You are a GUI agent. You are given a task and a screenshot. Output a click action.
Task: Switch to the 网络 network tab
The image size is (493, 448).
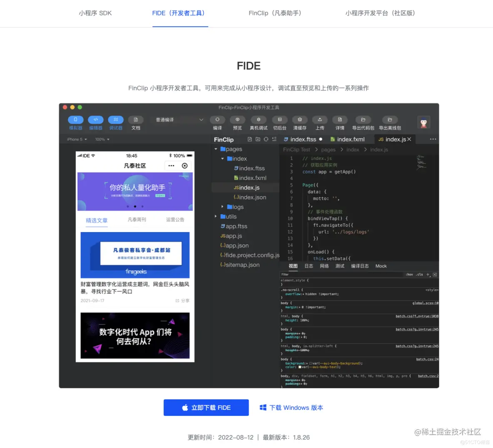(324, 266)
